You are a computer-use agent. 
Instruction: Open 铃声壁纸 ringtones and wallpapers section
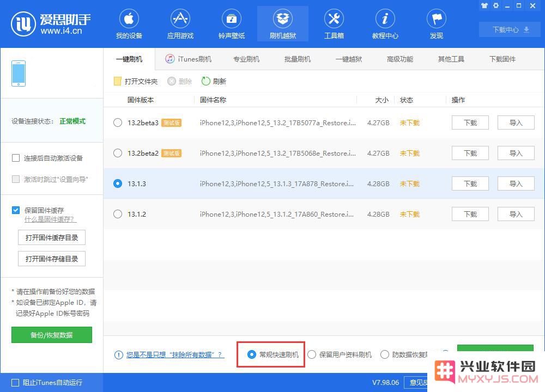pos(232,24)
